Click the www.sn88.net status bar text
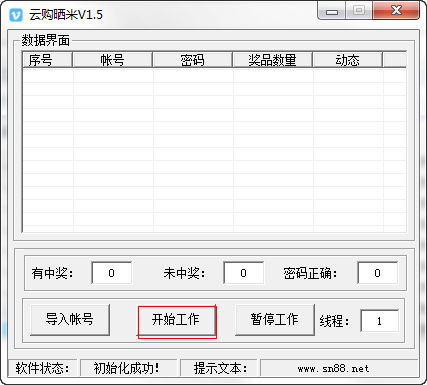The image size is (427, 385). (x=333, y=369)
